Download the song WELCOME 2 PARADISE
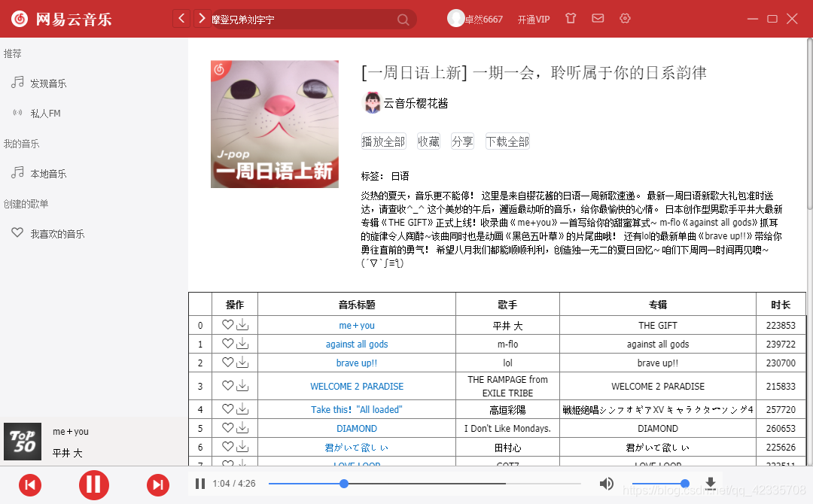This screenshot has height=504, width=813. click(242, 385)
